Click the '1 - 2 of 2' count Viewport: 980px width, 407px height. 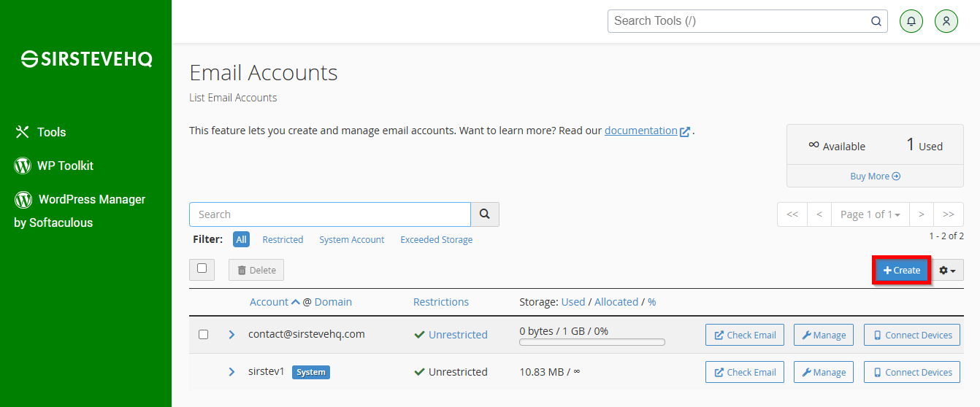click(x=946, y=236)
